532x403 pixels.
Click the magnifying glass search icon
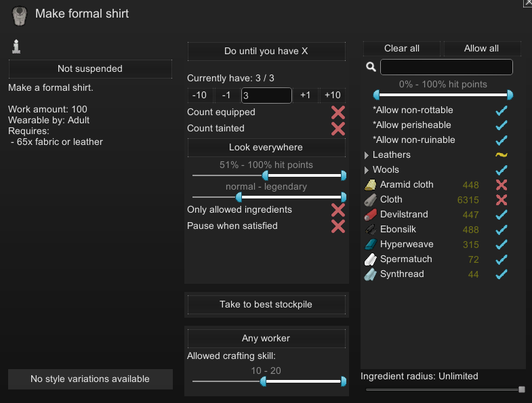[x=371, y=67]
